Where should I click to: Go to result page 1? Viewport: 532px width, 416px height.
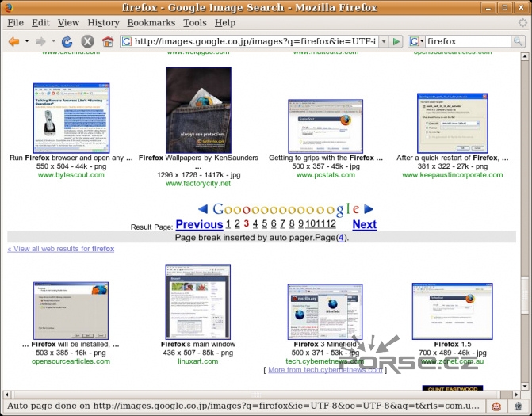coord(228,223)
